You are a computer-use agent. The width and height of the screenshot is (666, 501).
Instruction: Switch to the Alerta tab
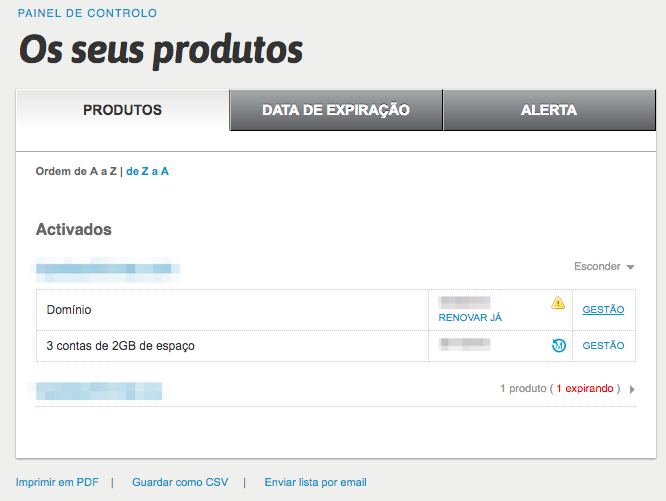click(548, 110)
